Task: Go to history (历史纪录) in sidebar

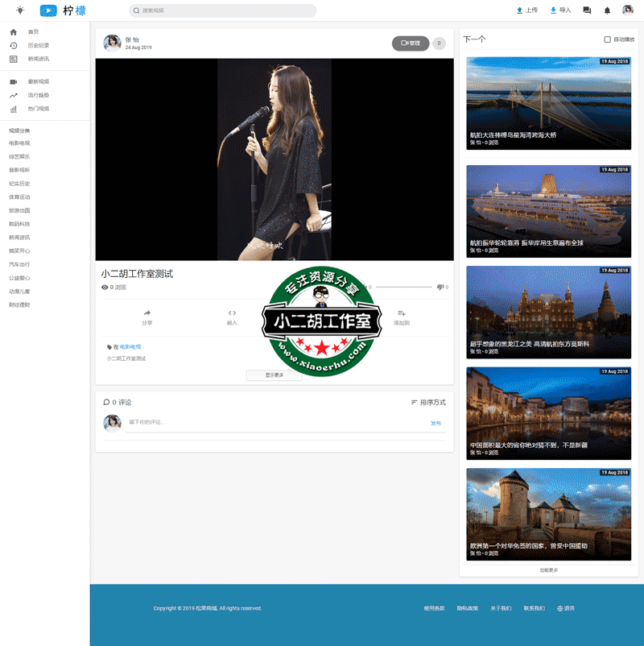Action: pyautogui.click(x=38, y=45)
